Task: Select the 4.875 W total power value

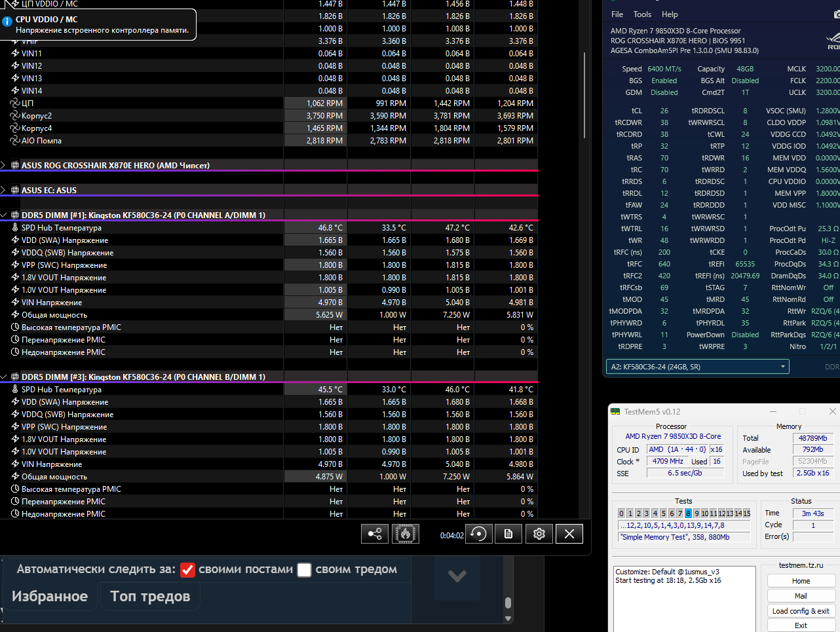Action: coord(329,477)
